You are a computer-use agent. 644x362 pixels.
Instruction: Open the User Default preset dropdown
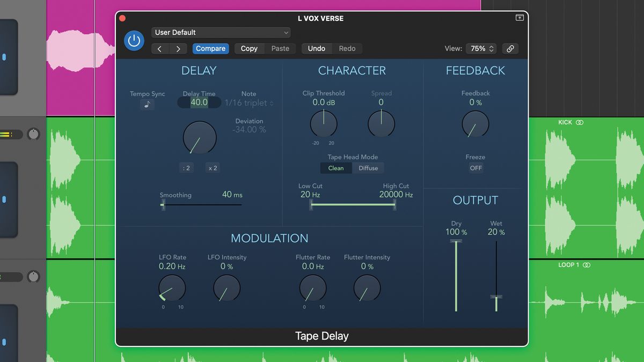click(x=221, y=32)
